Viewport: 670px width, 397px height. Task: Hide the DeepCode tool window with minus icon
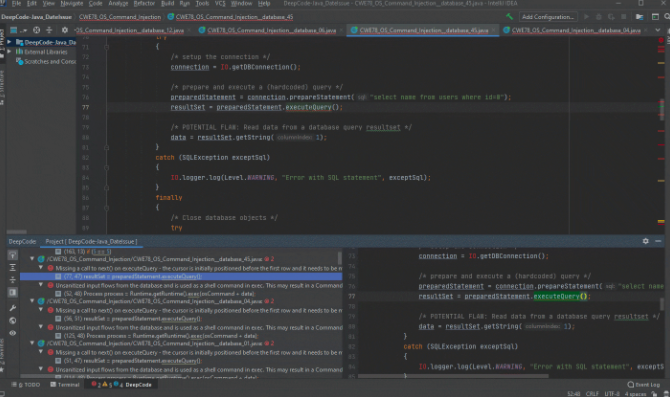tap(658, 241)
